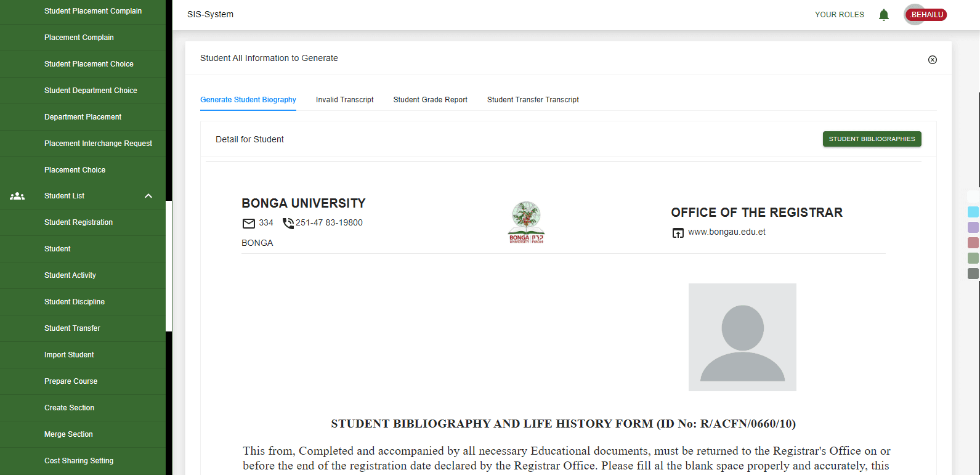Switch to Student Transfer Transcript tab
Image resolution: width=980 pixels, height=475 pixels.
[x=533, y=100]
